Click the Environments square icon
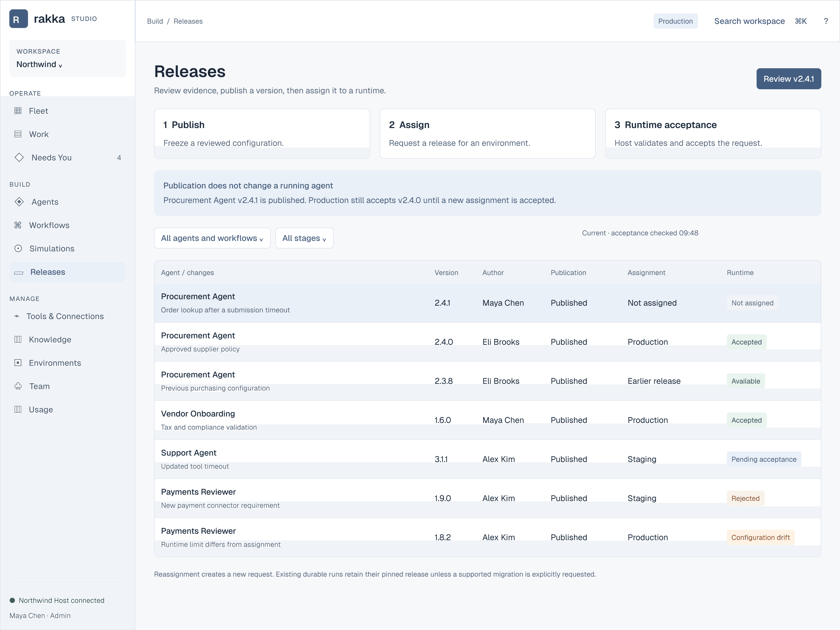The image size is (840, 630). click(x=18, y=363)
